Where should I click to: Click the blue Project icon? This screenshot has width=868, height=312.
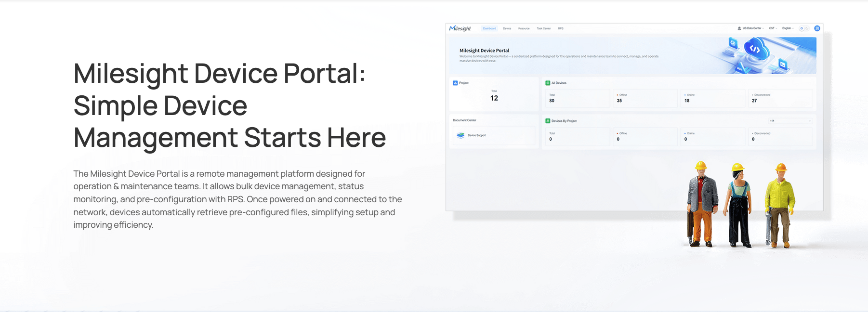[455, 83]
